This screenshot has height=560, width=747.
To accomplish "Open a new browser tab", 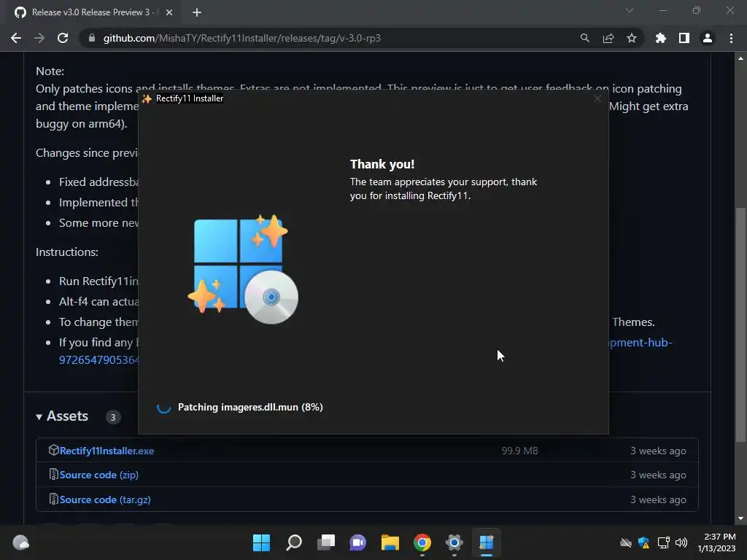I will (x=197, y=12).
